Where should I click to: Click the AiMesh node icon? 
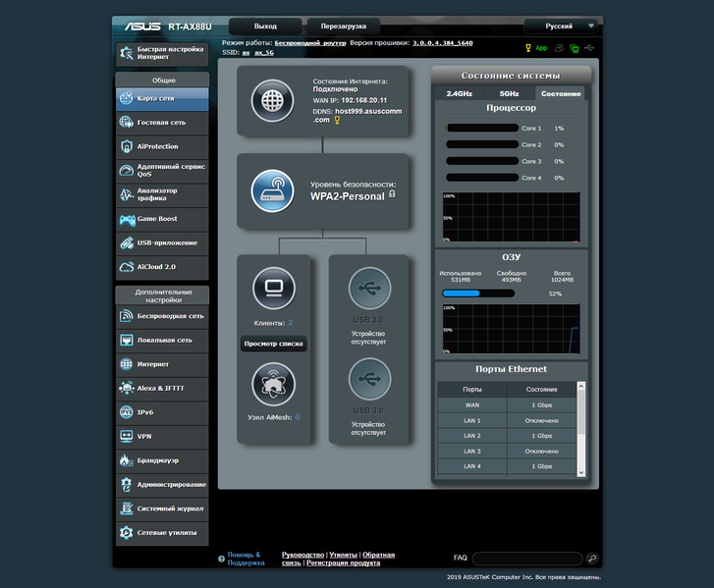[273, 385]
